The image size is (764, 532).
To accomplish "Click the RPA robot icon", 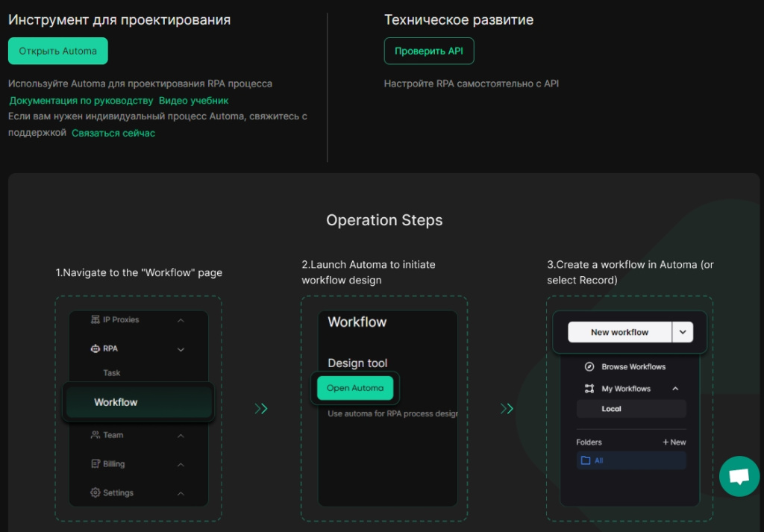I will [95, 348].
